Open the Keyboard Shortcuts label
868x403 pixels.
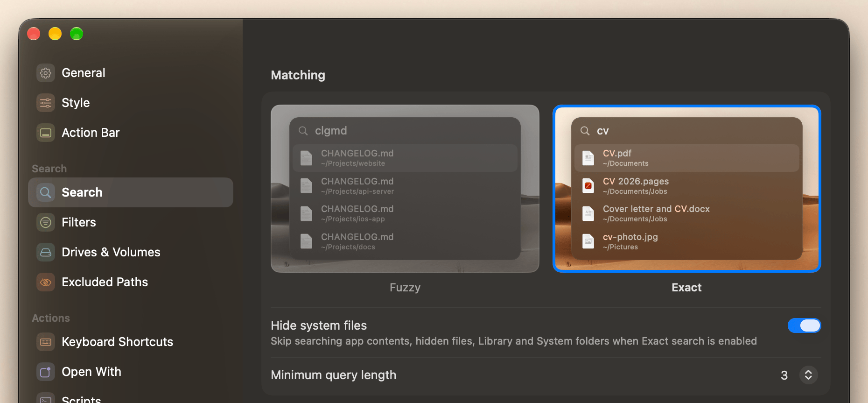click(x=118, y=342)
